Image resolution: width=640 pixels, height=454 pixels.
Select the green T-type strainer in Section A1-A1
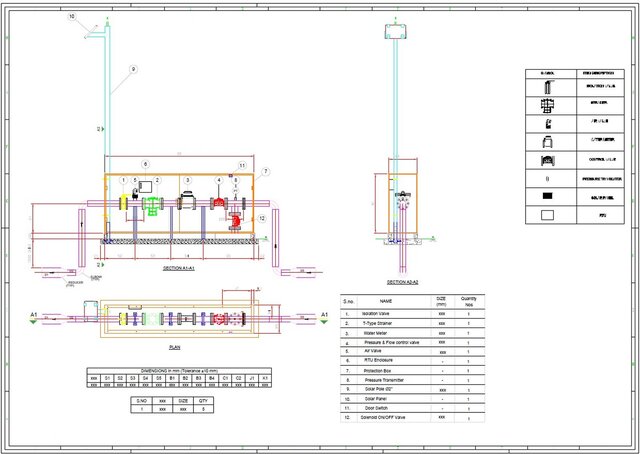[x=152, y=203]
